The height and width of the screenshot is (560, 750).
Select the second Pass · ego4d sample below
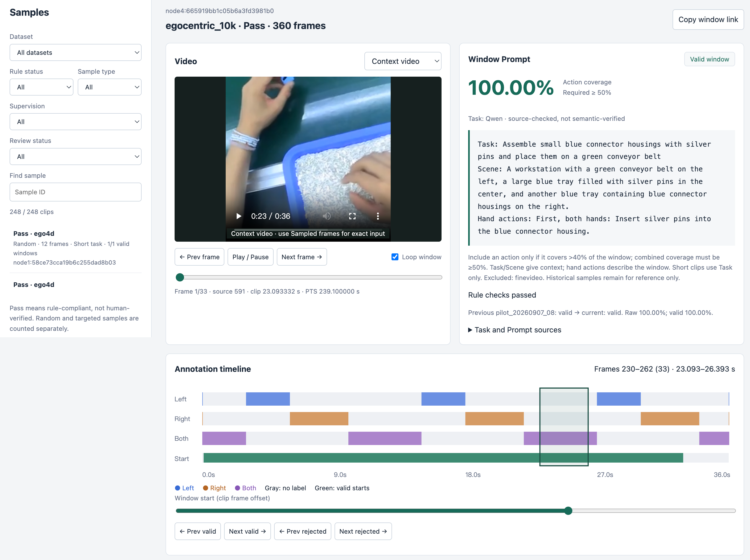point(76,285)
